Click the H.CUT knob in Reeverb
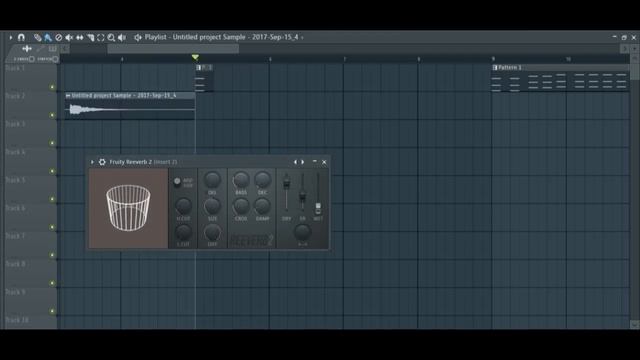 (x=183, y=206)
